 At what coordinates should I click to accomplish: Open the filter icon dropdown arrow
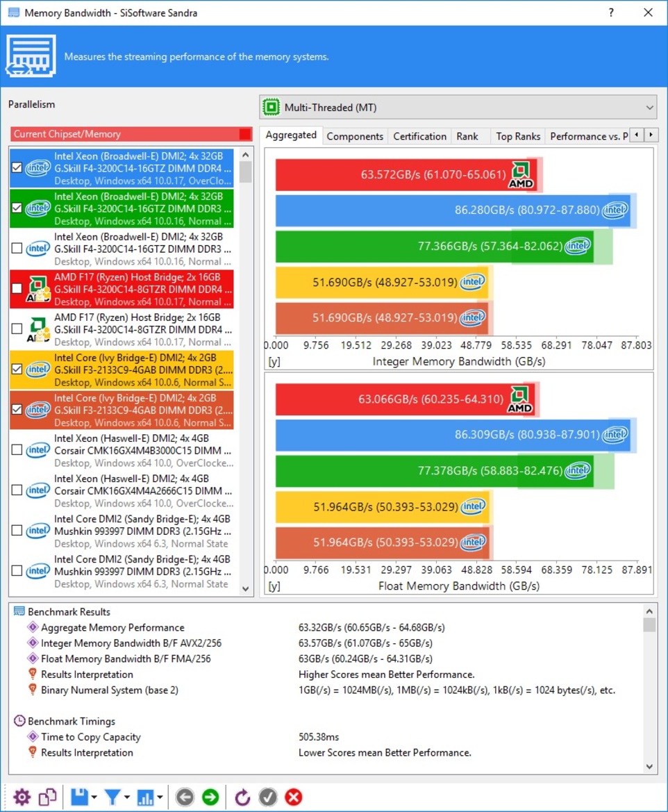tap(127, 797)
